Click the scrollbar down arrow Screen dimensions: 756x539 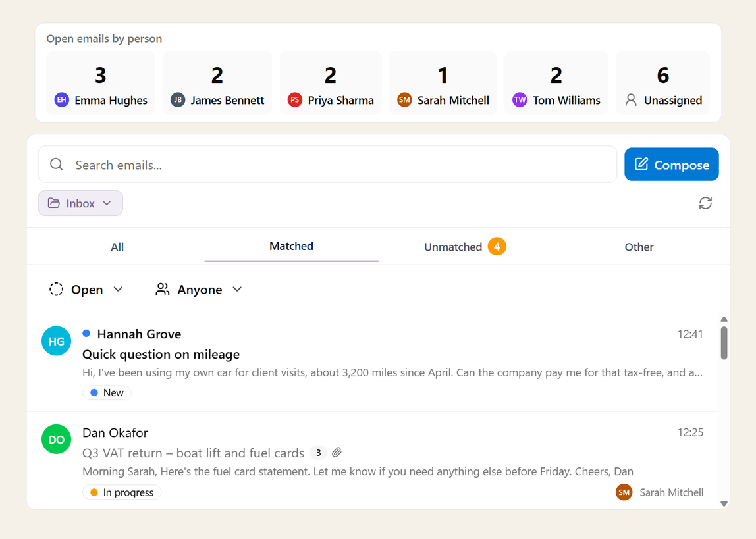[724, 503]
